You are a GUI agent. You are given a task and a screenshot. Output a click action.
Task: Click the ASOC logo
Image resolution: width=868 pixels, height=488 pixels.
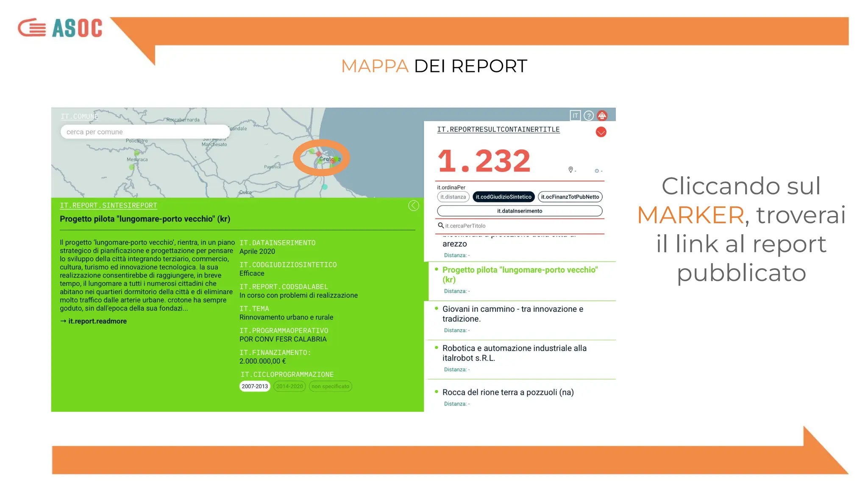pos(60,28)
